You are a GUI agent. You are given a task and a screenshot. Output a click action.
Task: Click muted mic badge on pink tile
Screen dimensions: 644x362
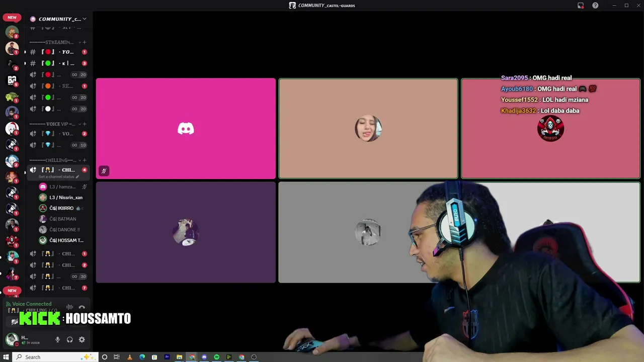click(104, 171)
